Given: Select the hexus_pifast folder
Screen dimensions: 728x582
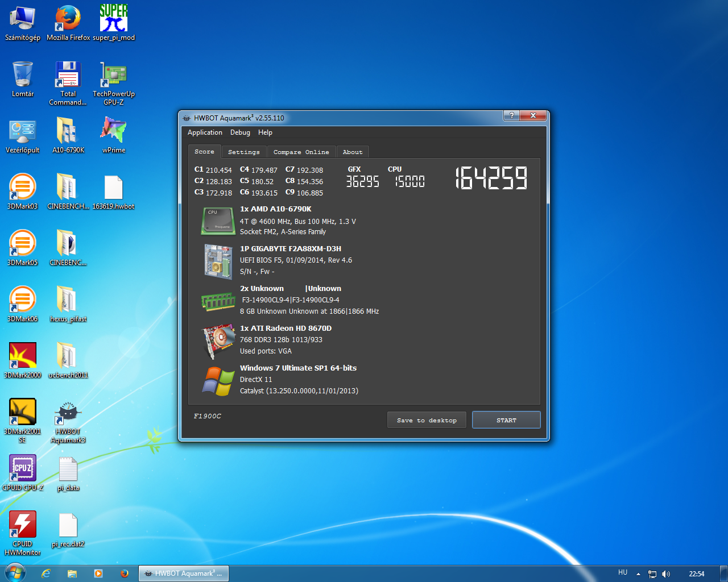Looking at the screenshot, I should tap(68, 305).
